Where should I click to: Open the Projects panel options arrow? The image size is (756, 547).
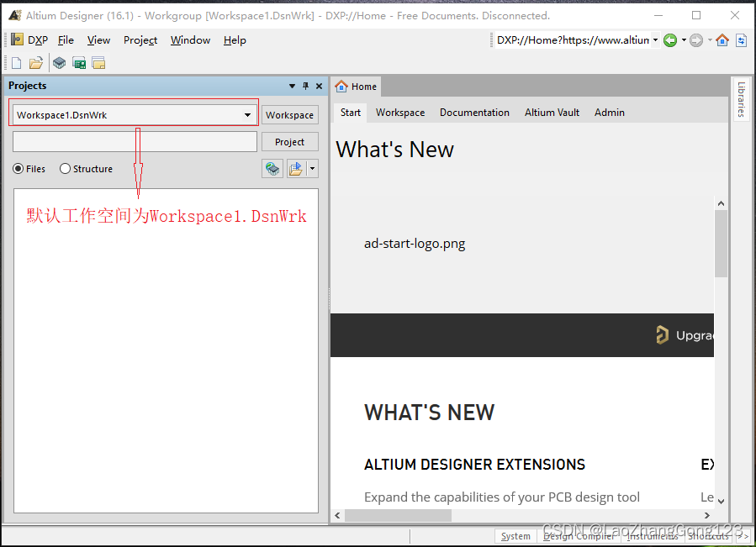tap(292, 86)
